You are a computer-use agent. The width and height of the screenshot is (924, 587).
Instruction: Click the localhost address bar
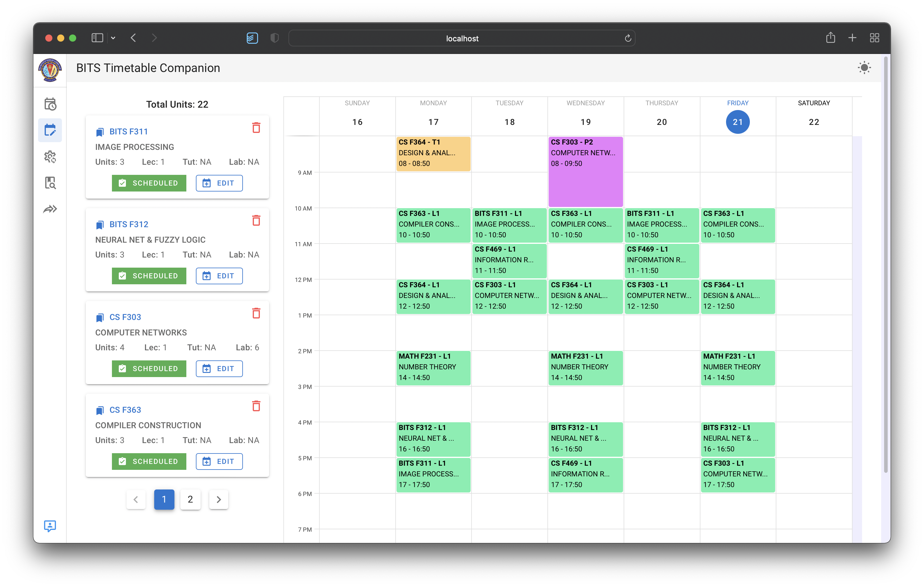coord(462,38)
